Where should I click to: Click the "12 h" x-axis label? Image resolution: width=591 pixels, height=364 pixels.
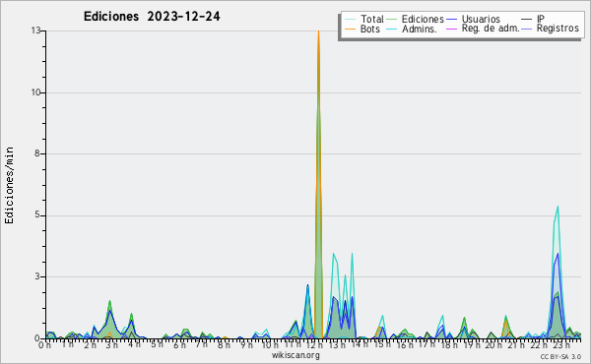click(314, 345)
